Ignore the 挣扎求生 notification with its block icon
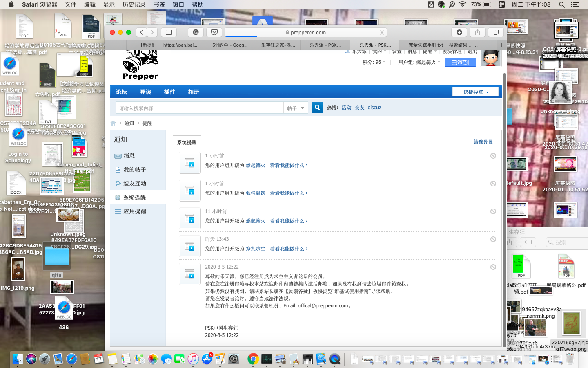The image size is (588, 368). coord(493,239)
